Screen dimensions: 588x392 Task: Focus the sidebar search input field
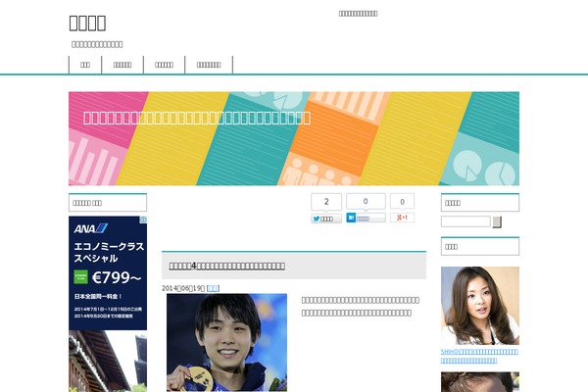coord(465,221)
